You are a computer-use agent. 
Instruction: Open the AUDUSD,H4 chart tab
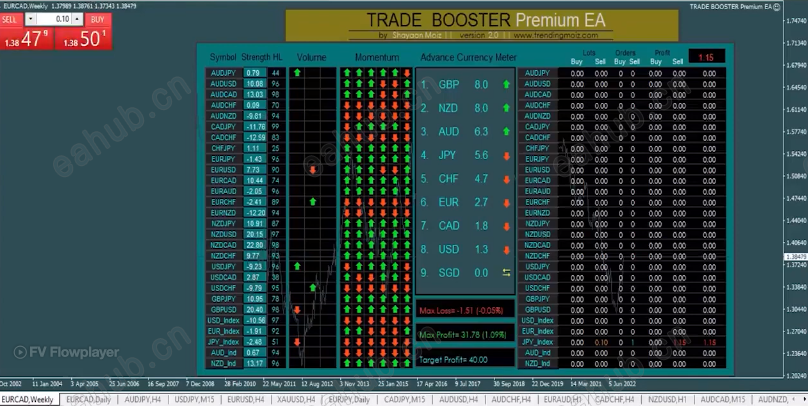coord(458,399)
